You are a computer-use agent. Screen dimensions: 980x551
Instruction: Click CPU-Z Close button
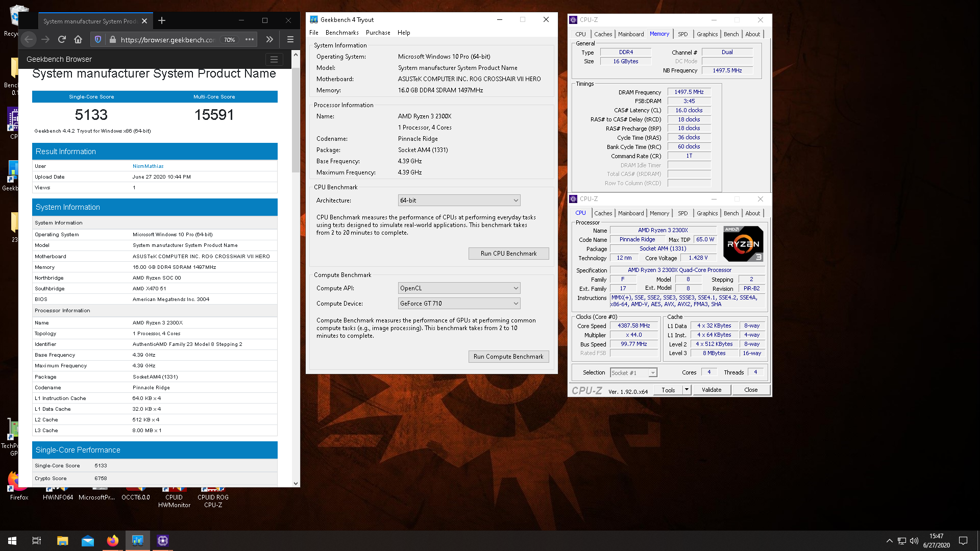pos(751,390)
